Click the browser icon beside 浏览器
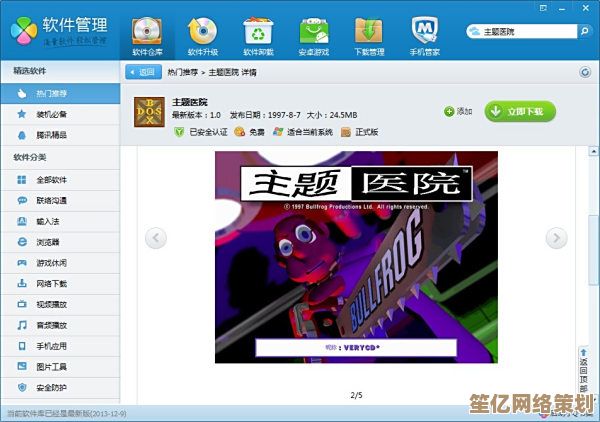The height and width of the screenshot is (422, 600). (x=22, y=242)
